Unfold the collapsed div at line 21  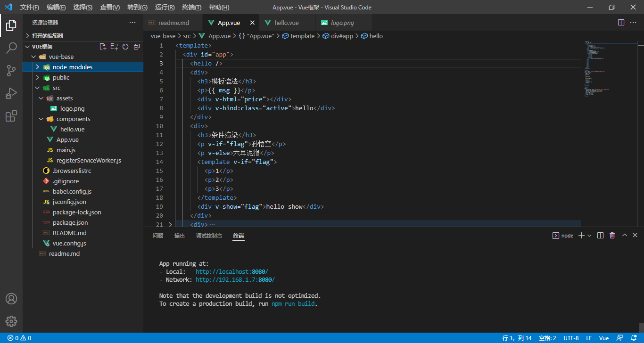pyautogui.click(x=170, y=224)
